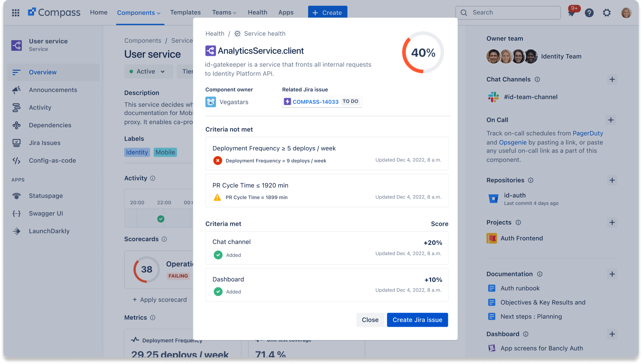This screenshot has width=642, height=364.
Task: Open the COMPASS-14033 Jira issue link
Action: tap(315, 102)
